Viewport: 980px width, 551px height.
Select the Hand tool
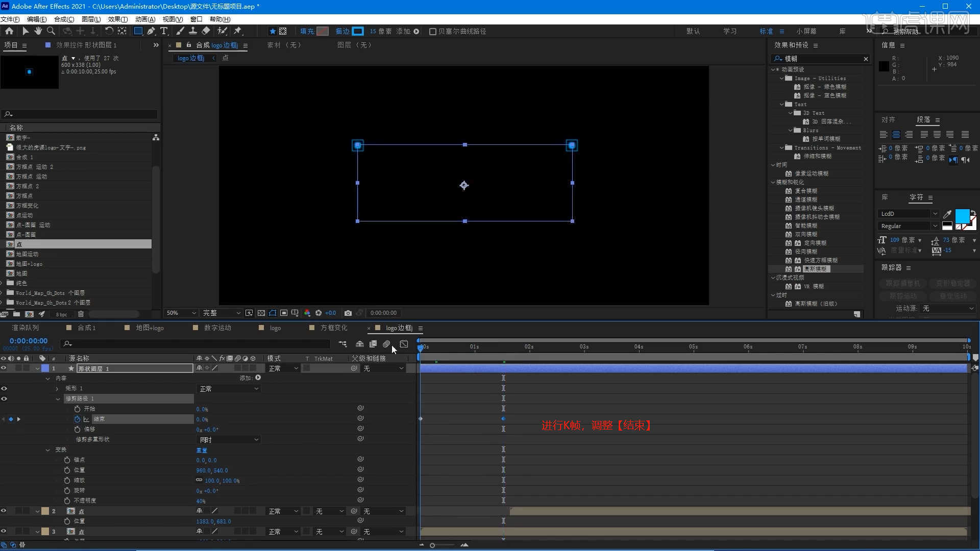click(x=38, y=31)
